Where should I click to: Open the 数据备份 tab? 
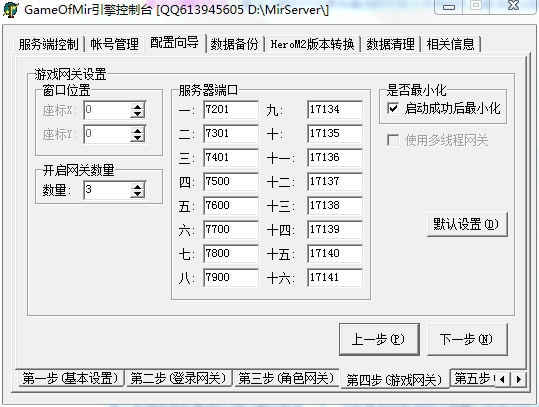[234, 44]
